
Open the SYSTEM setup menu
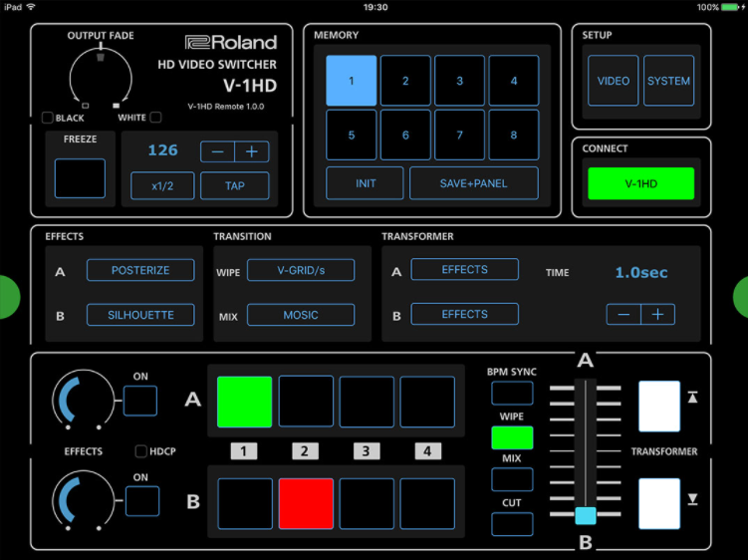(x=668, y=81)
